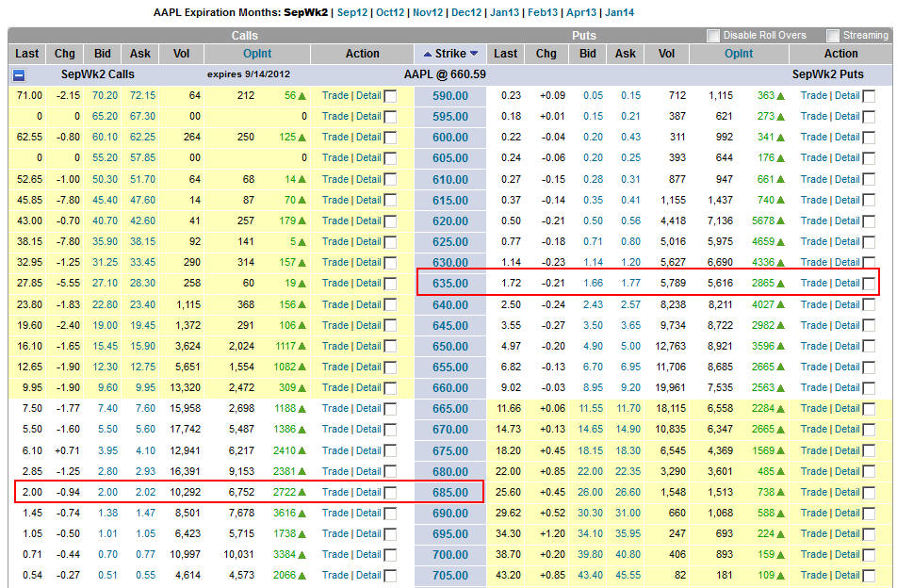Select the Jan14 expiration month
Image resolution: width=897 pixels, height=588 pixels.
click(x=619, y=13)
